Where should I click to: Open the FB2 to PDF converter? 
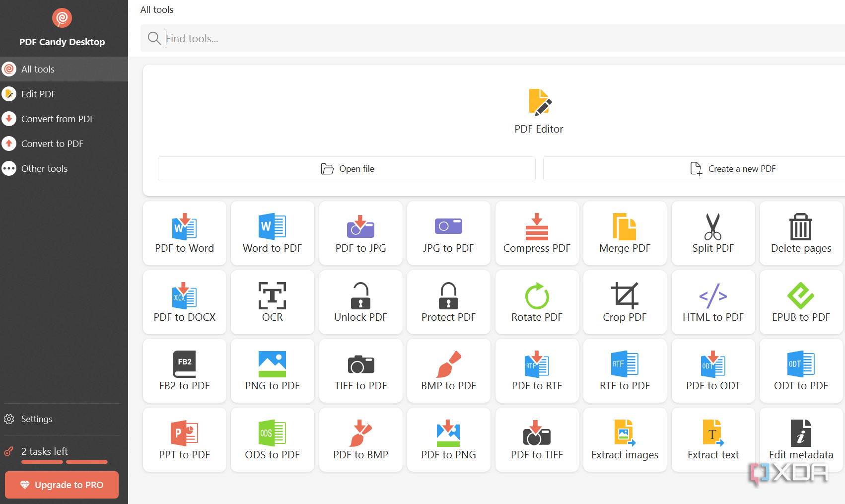[184, 370]
